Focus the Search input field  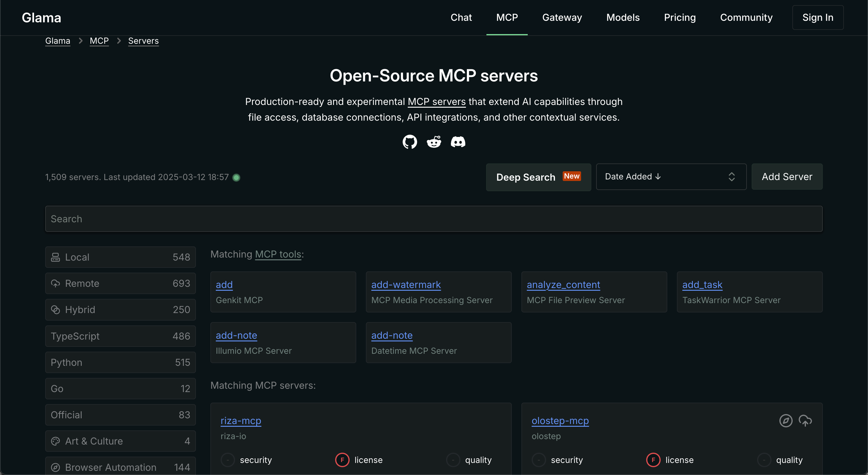click(434, 219)
